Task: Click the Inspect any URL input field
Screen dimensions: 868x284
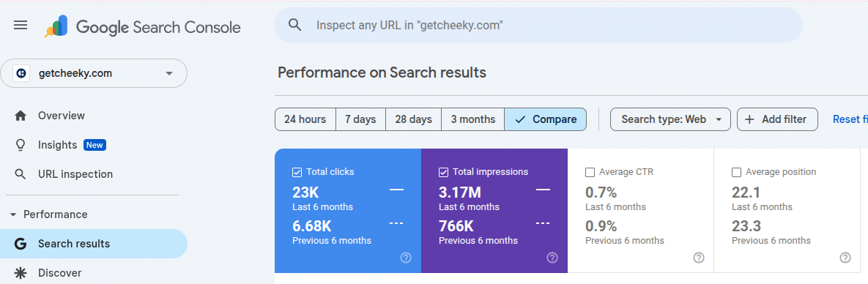Action: point(538,25)
